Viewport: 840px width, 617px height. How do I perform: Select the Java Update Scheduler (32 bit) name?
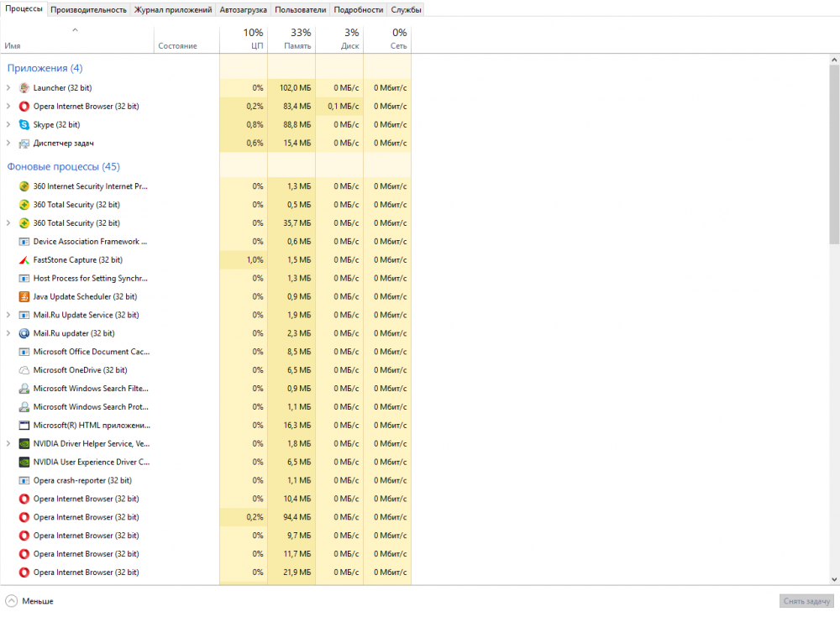(x=85, y=296)
